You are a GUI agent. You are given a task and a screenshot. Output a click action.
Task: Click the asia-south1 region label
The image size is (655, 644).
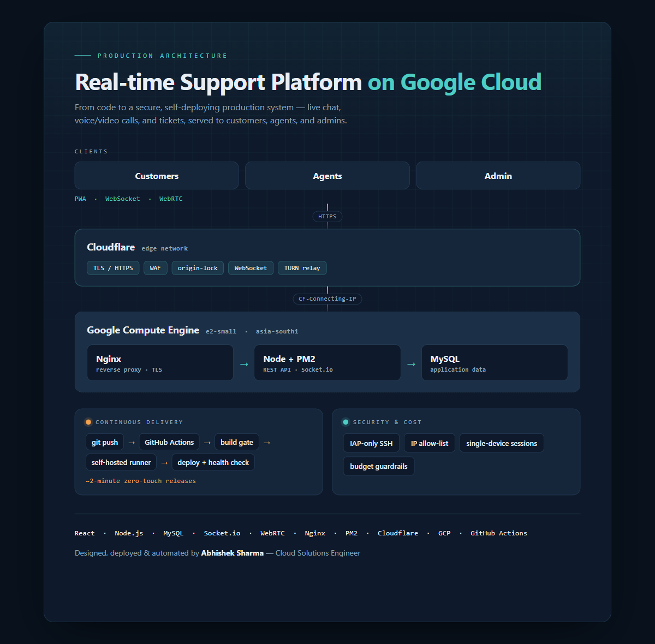click(277, 331)
